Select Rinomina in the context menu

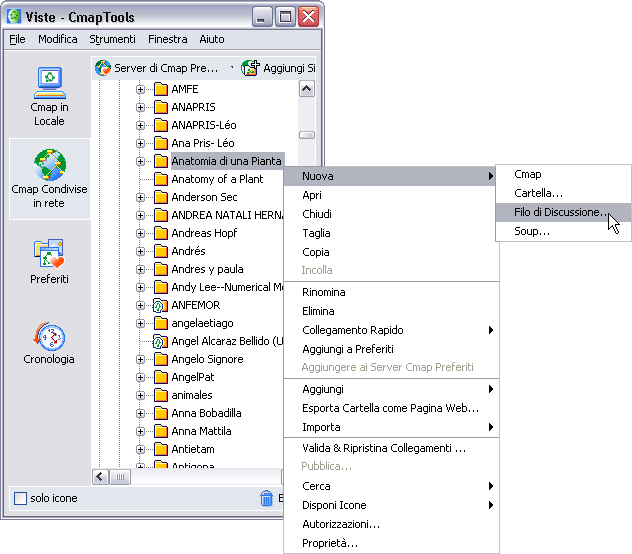click(391, 292)
